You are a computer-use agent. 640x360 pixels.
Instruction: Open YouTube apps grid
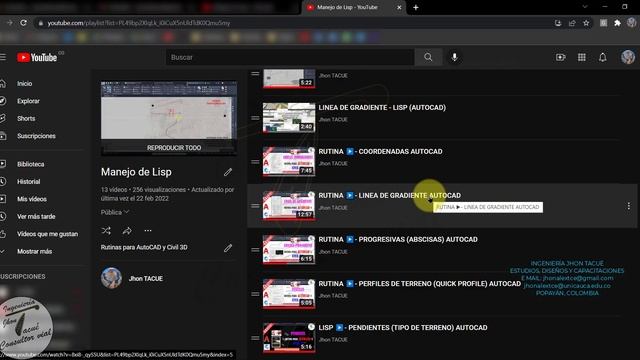click(582, 57)
